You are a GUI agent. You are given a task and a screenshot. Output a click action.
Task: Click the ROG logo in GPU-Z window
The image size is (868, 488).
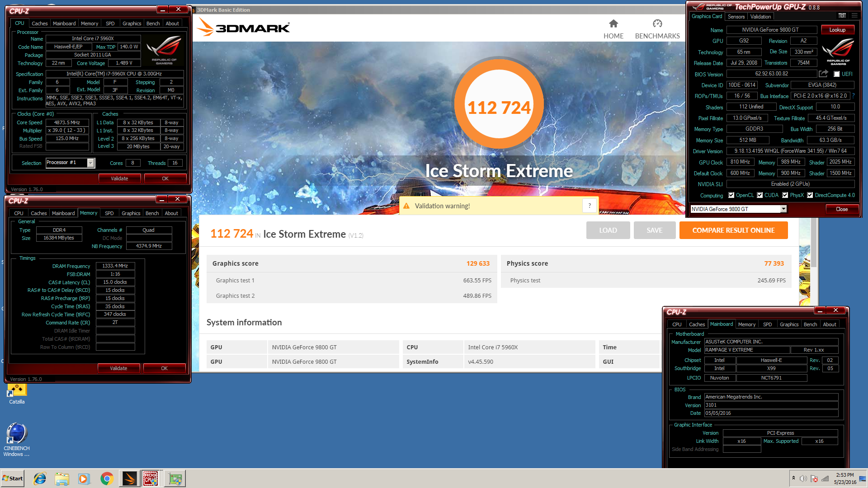(838, 52)
